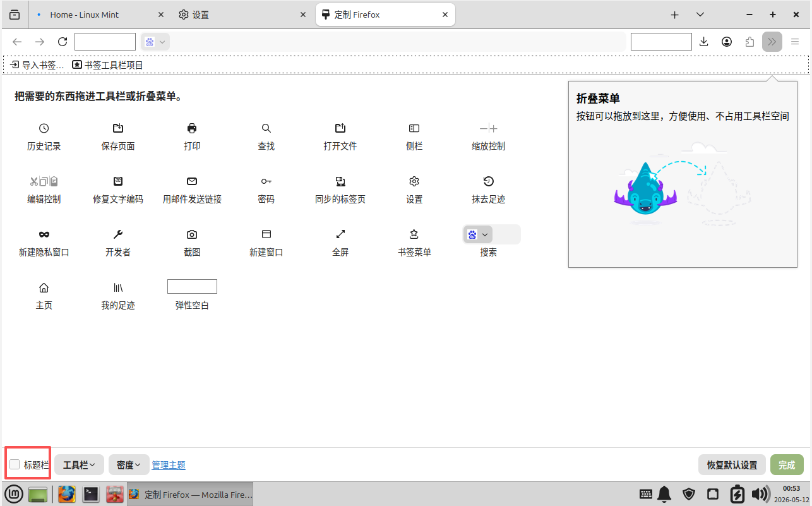Click the 弹性空白 flexible space box
Screen dimensions: 812x506
tap(192, 286)
